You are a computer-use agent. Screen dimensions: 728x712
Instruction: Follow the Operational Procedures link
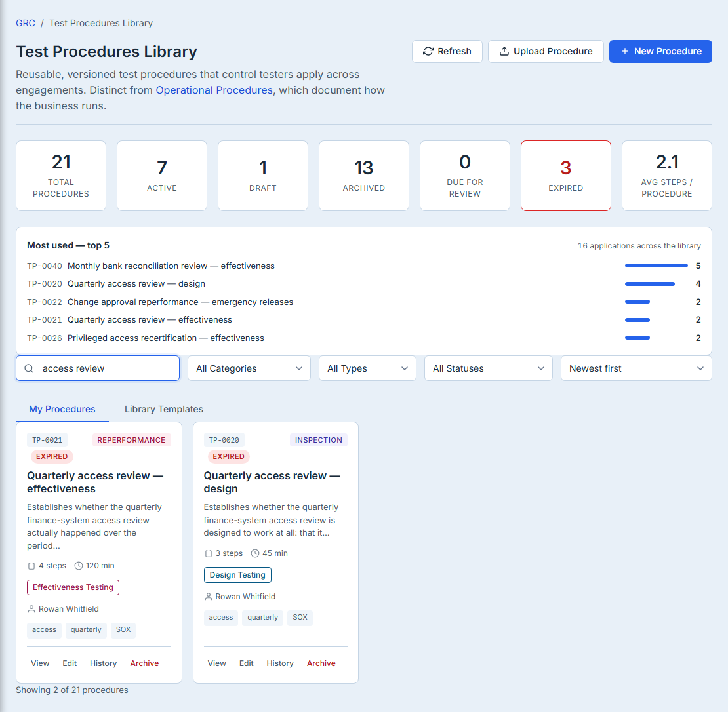pyautogui.click(x=214, y=90)
